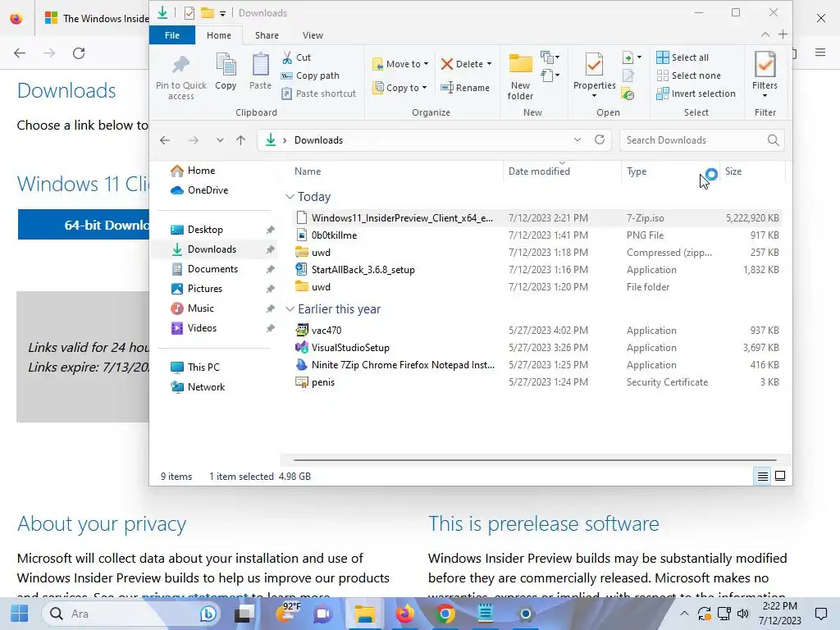Collapse the Today file group

(x=290, y=197)
